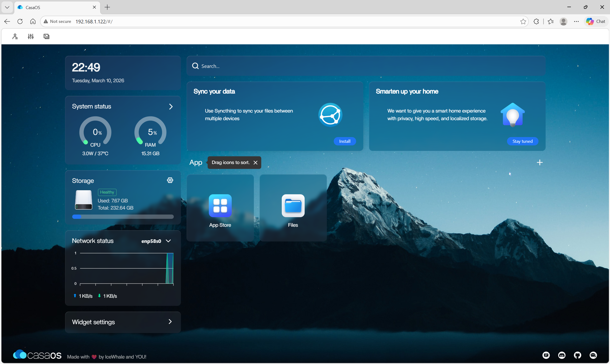The image size is (610, 364).
Task: Visit the CasaOS GitHub via its icon
Action: point(577,355)
